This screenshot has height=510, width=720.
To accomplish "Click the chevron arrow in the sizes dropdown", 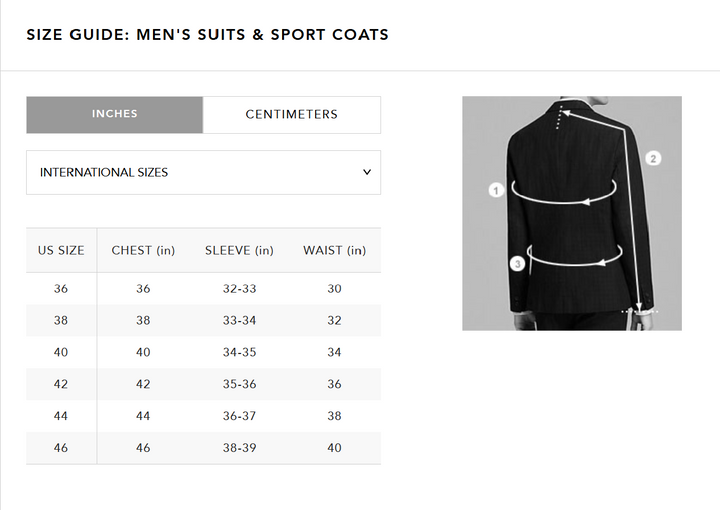I will 366,172.
